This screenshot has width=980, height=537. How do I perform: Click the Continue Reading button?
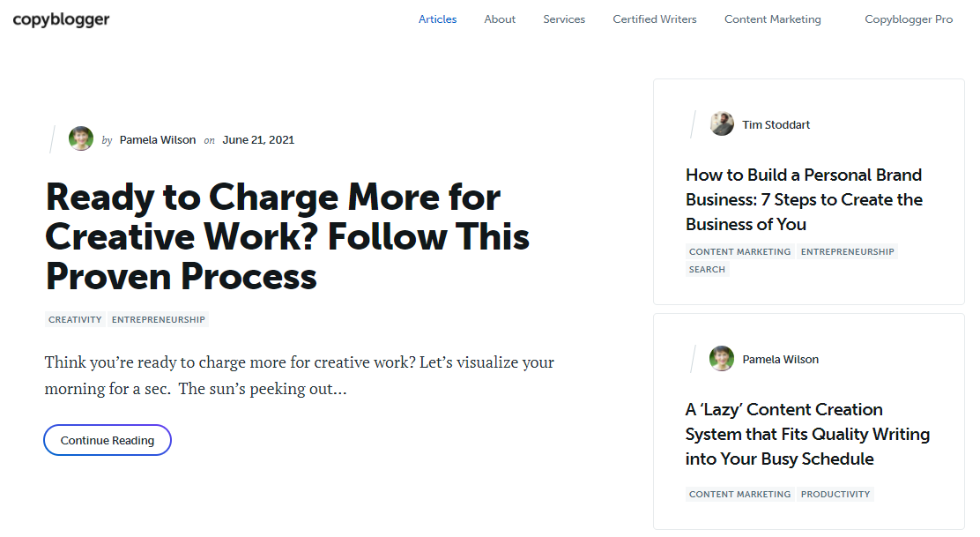(107, 439)
